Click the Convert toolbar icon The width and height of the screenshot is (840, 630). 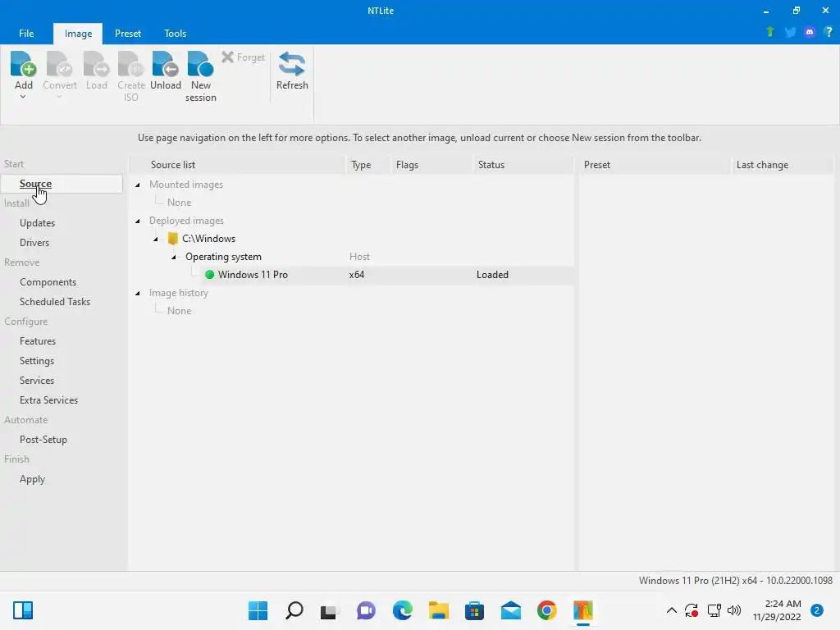(x=59, y=64)
